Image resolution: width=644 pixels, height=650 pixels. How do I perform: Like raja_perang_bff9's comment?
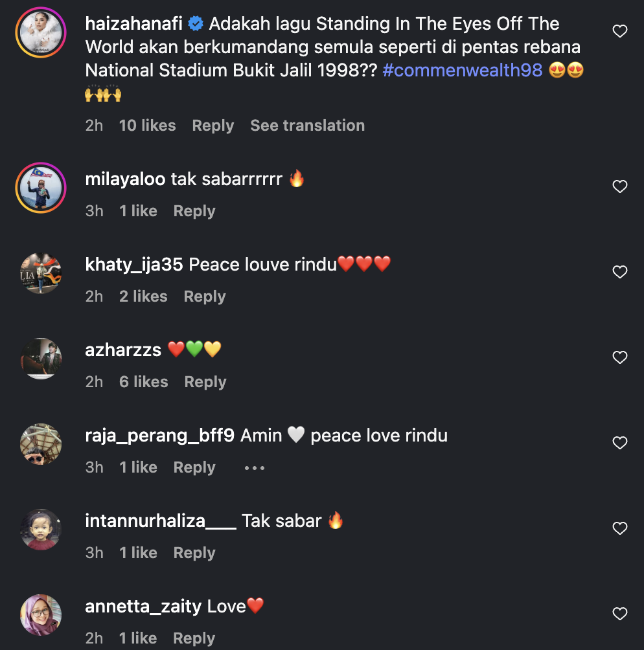tap(620, 443)
